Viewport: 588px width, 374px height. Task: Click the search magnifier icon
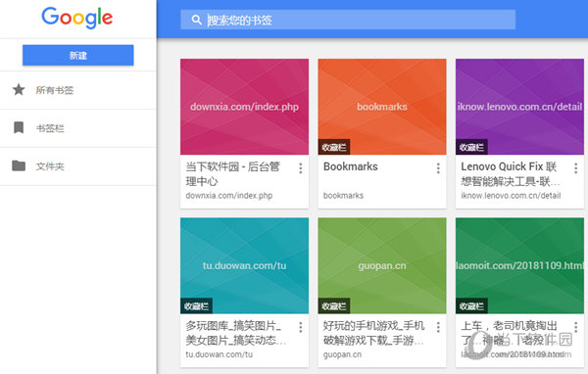point(197,20)
